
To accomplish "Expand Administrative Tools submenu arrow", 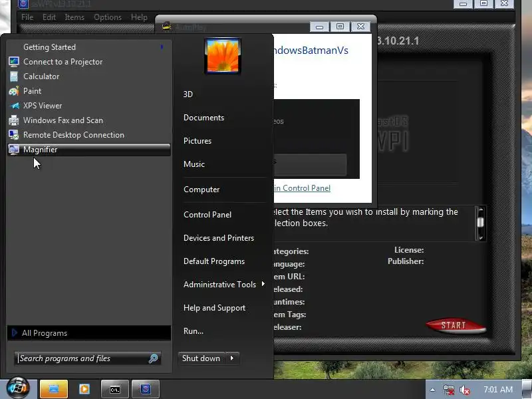I will click(263, 284).
